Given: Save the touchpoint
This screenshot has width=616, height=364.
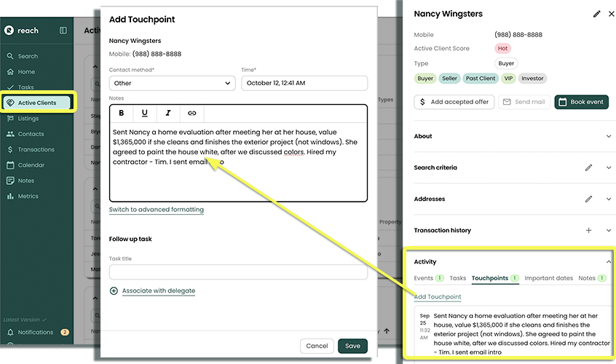Looking at the screenshot, I should pos(352,346).
